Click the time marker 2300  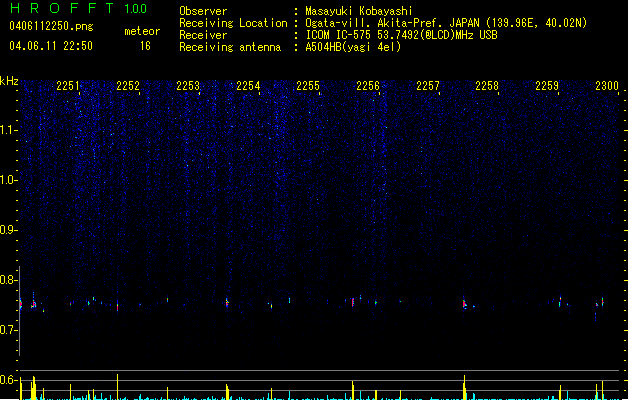click(x=607, y=86)
